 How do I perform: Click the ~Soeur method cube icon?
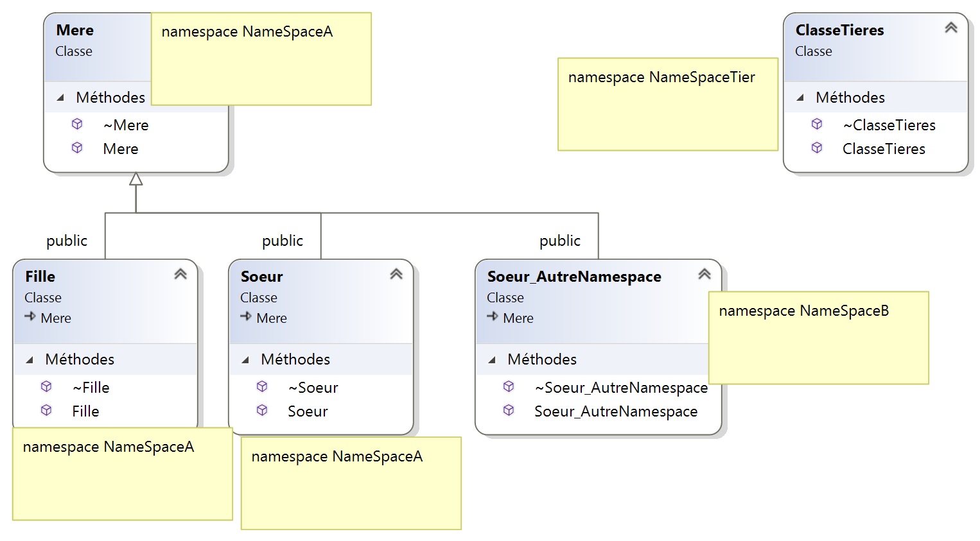point(262,386)
